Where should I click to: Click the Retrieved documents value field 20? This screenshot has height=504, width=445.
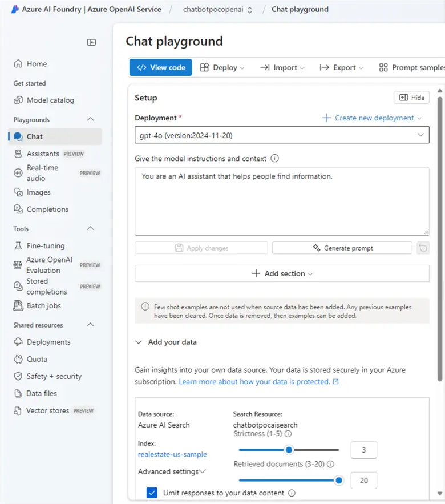point(364,481)
